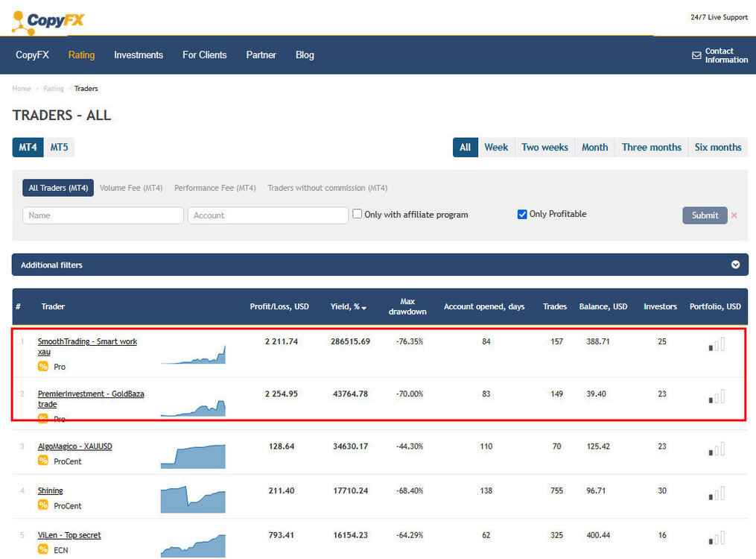Click the percent badge beside ViLen ECN

(43, 549)
